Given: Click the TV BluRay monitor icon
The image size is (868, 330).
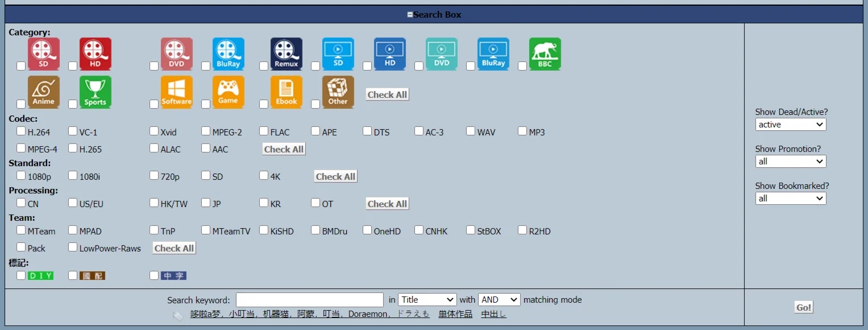Looking at the screenshot, I should pyautogui.click(x=493, y=54).
